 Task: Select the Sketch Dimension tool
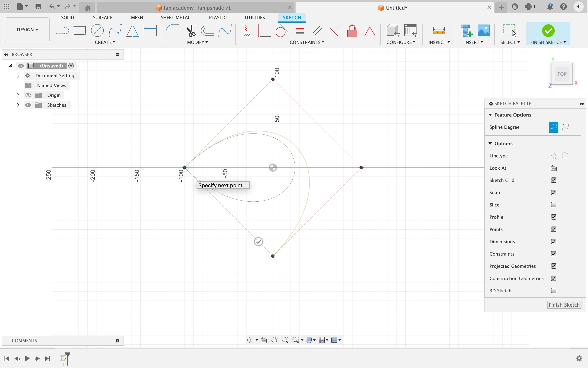pyautogui.click(x=150, y=31)
